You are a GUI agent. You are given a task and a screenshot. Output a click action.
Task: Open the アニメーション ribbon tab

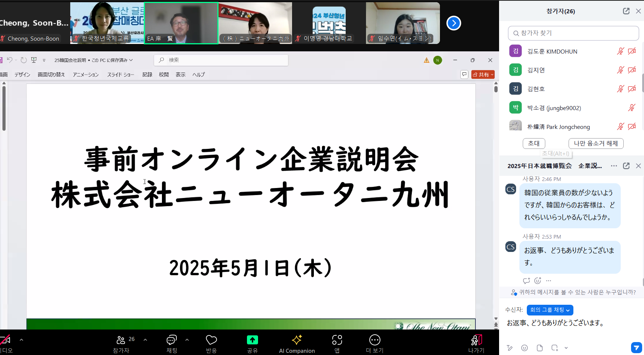coord(85,75)
